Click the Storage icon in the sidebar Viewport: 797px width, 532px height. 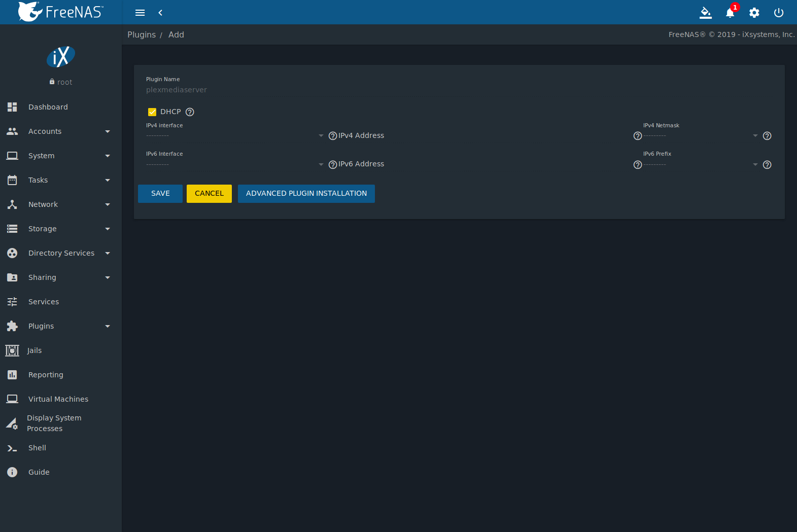12,229
